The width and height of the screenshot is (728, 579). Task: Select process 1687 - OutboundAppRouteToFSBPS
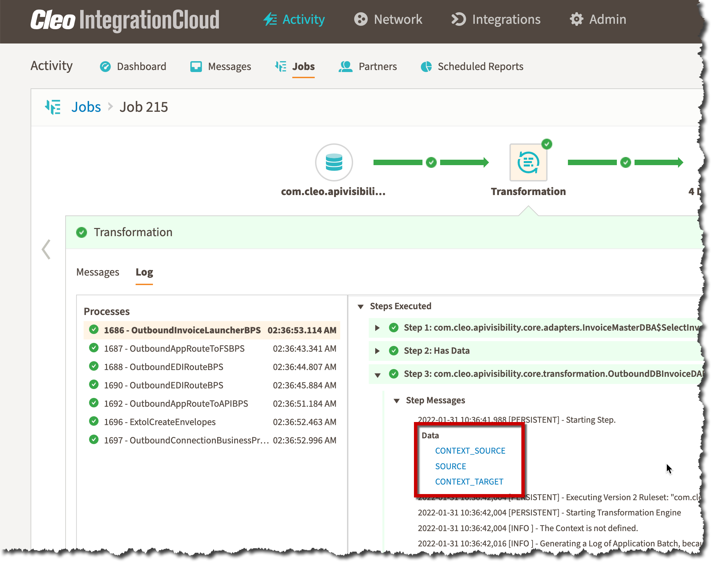click(212, 349)
